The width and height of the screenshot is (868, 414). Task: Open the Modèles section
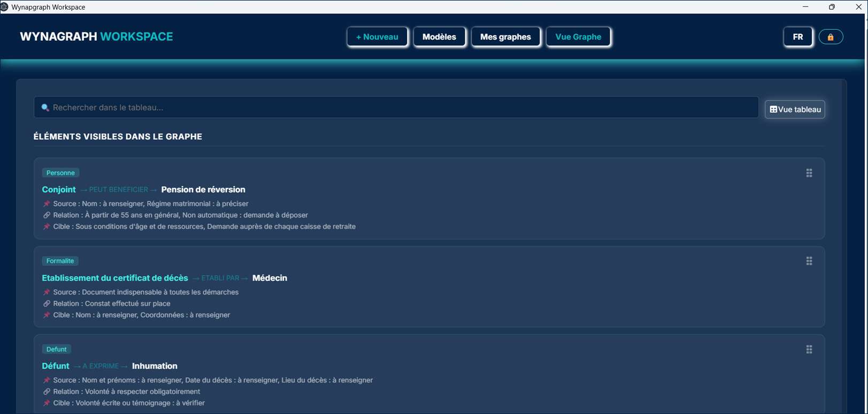click(x=439, y=37)
